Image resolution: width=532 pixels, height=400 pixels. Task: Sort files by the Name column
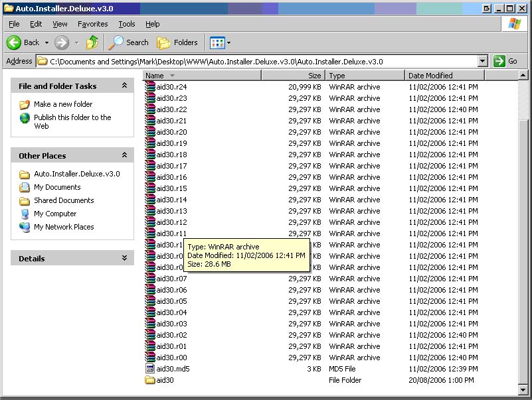[202, 76]
